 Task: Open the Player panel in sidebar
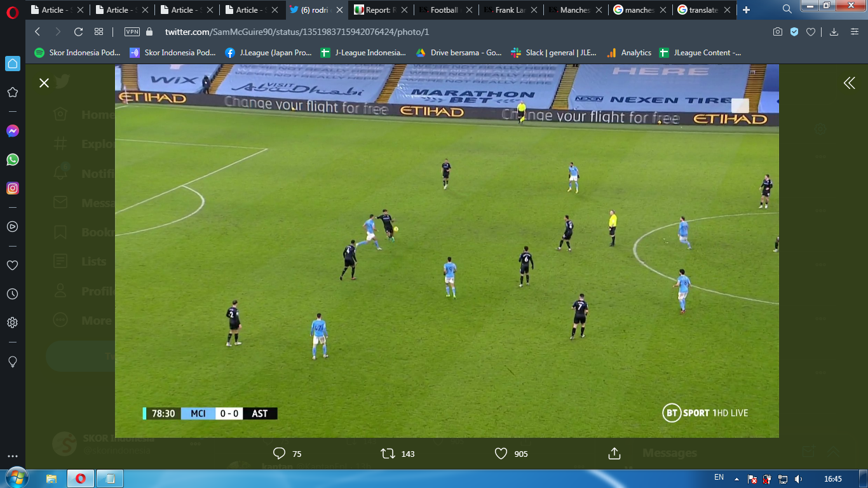pyautogui.click(x=13, y=226)
